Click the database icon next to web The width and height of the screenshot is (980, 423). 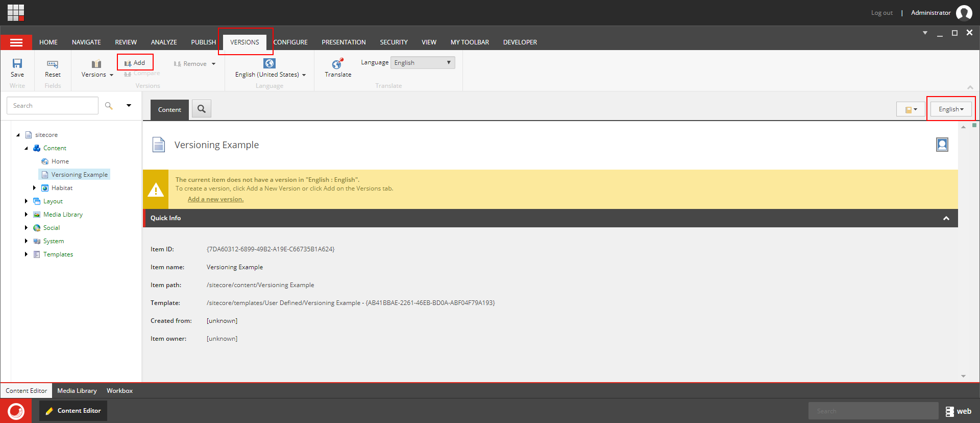949,411
